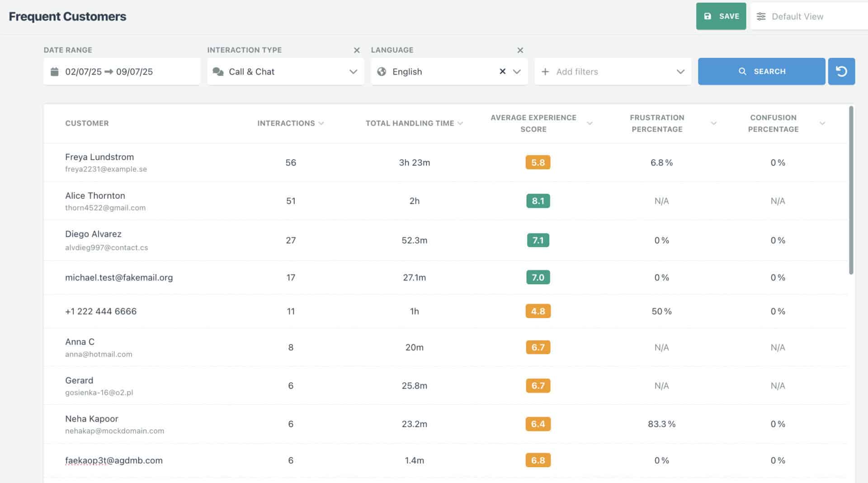Click the globe icon in Language field
This screenshot has height=483, width=868.
(x=382, y=71)
